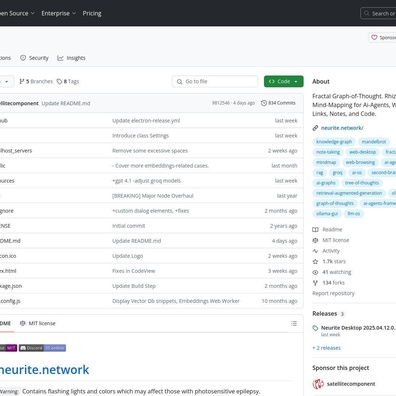View the 1.7k stars link

329,262
